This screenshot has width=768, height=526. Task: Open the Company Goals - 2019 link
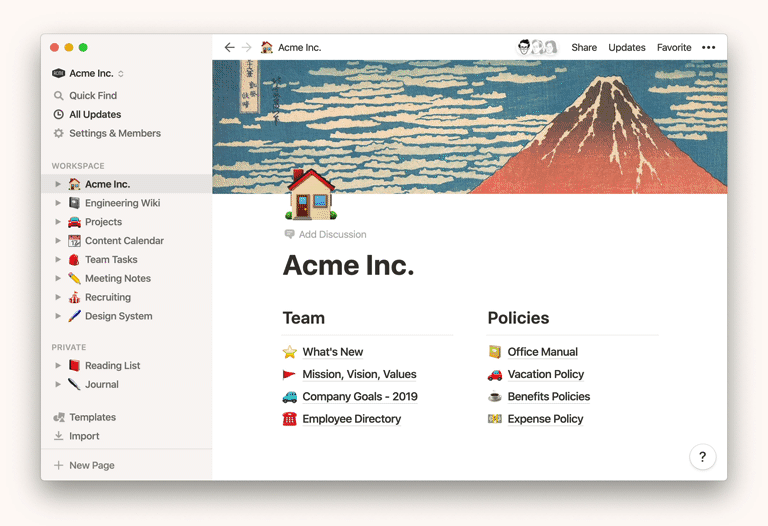coord(359,397)
